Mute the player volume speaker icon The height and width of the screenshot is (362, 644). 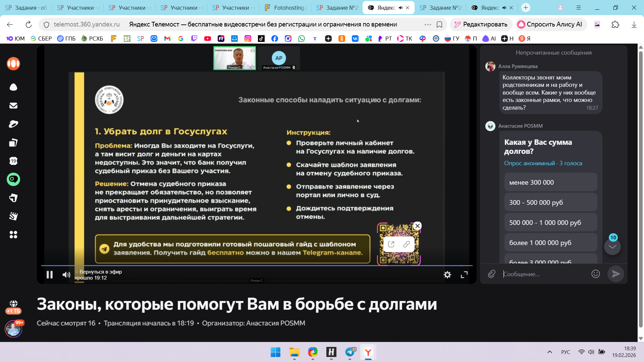coord(66,275)
